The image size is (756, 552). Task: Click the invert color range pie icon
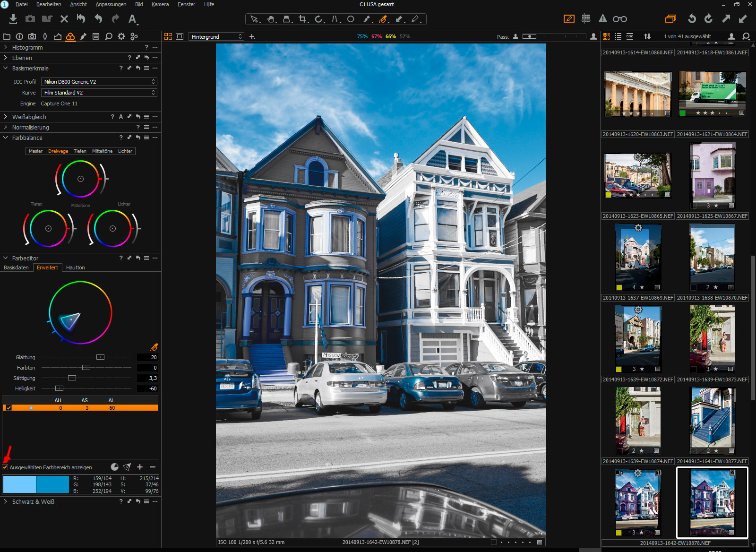tap(115, 467)
